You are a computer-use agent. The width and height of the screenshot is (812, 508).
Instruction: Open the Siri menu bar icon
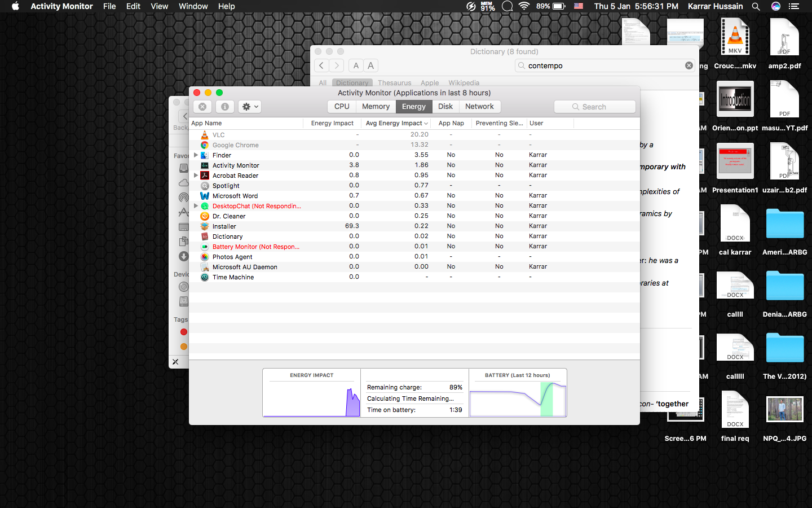[x=776, y=6]
